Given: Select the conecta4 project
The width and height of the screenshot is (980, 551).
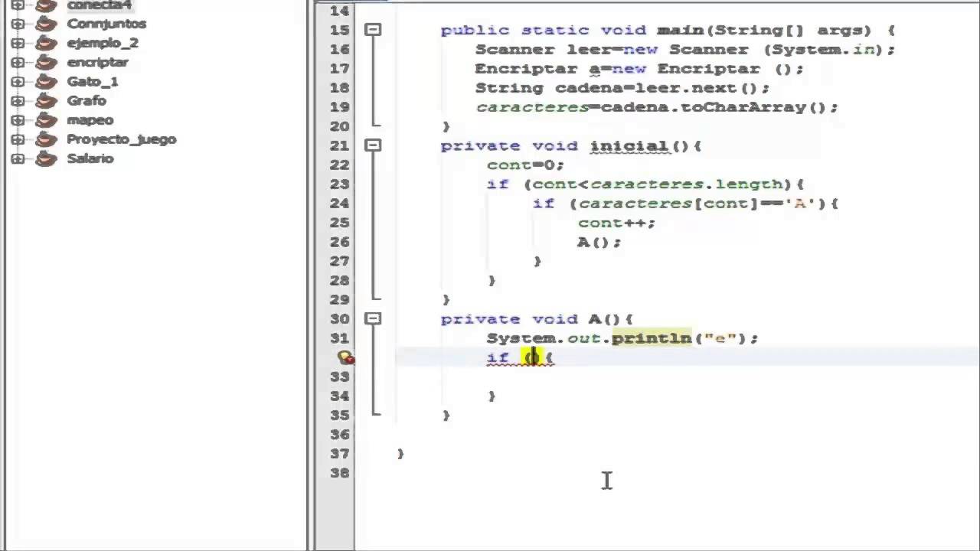Looking at the screenshot, I should pyautogui.click(x=99, y=5).
